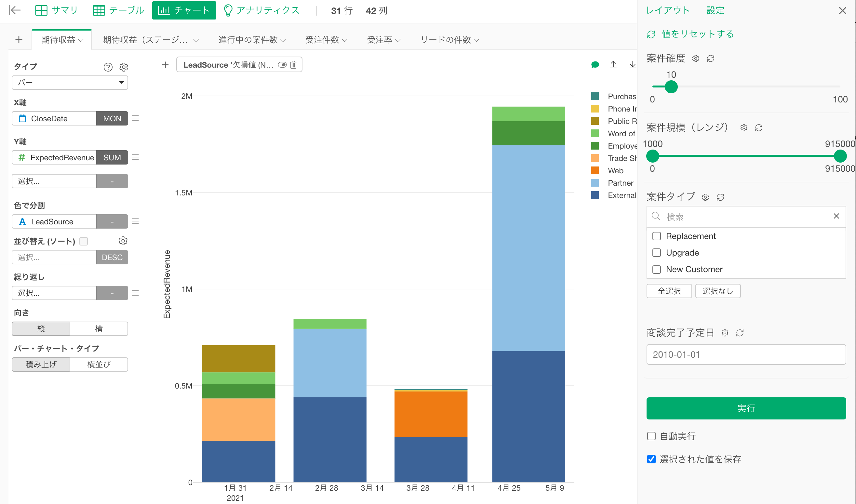Image resolution: width=856 pixels, height=504 pixels.
Task: Click 選択なし button
Action: 718,291
